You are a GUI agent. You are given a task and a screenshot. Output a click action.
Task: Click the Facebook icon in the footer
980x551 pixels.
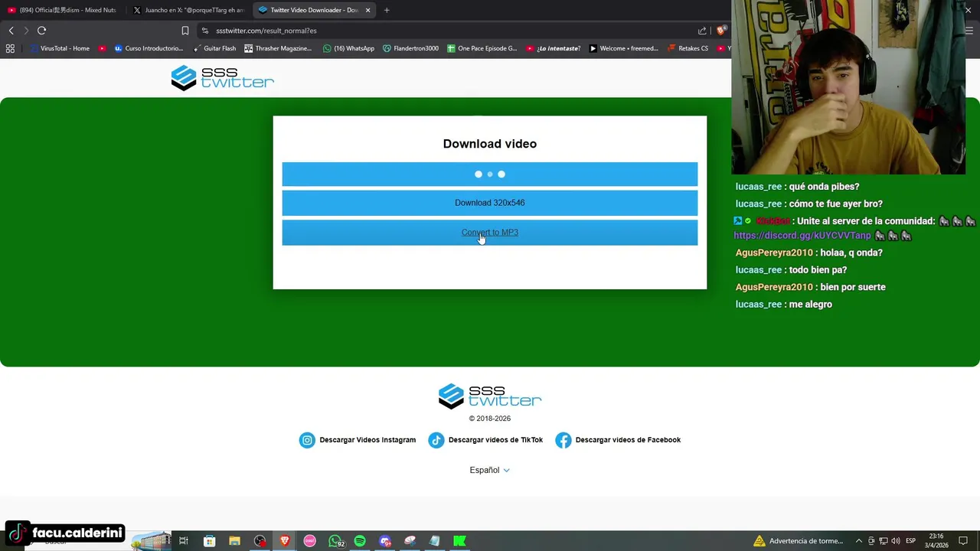pos(563,440)
